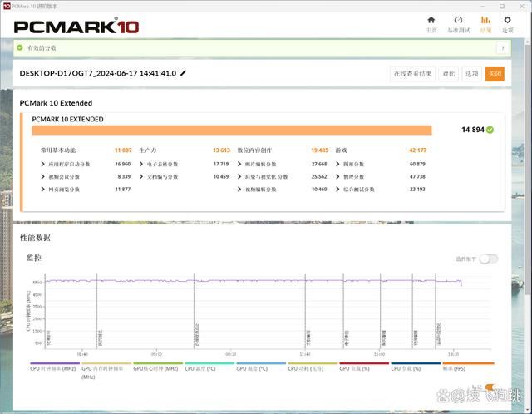Toggle the CPU load (%) legend

[416, 367]
